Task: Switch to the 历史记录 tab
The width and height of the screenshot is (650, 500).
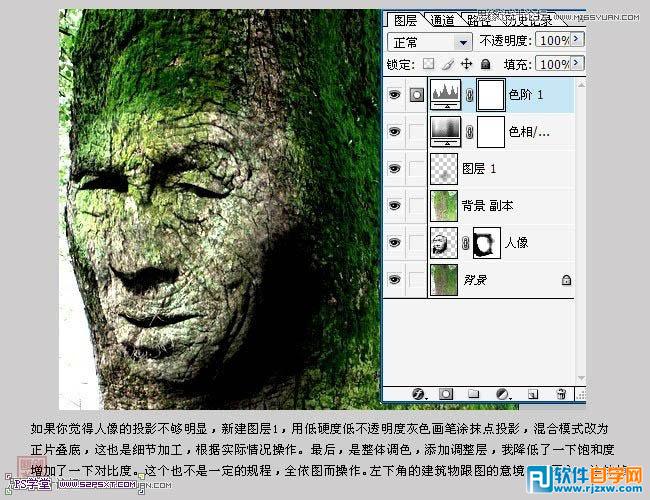Action: pyautogui.click(x=528, y=20)
